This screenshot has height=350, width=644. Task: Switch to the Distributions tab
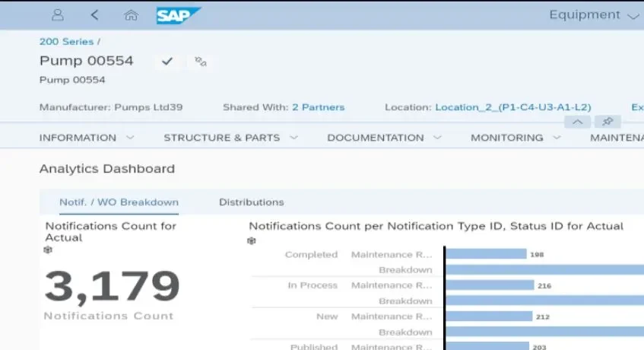click(252, 202)
